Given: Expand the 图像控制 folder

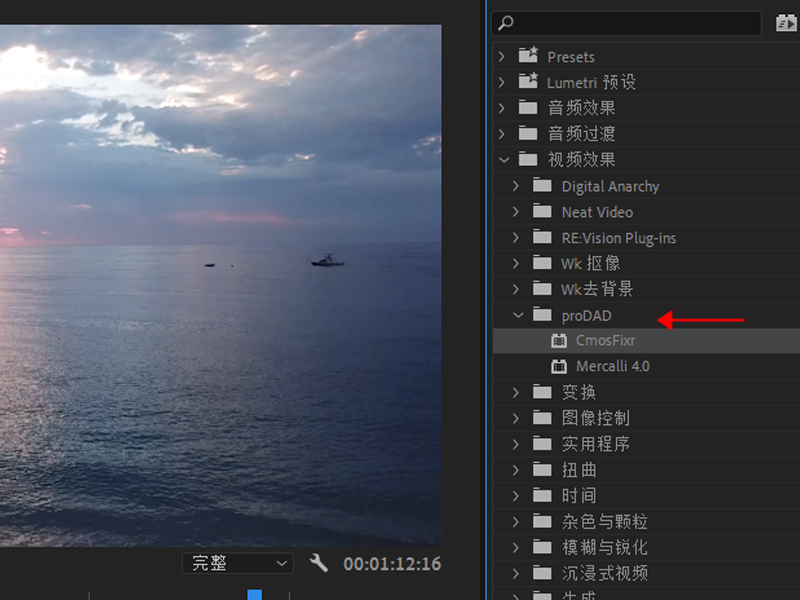Looking at the screenshot, I should (x=516, y=418).
